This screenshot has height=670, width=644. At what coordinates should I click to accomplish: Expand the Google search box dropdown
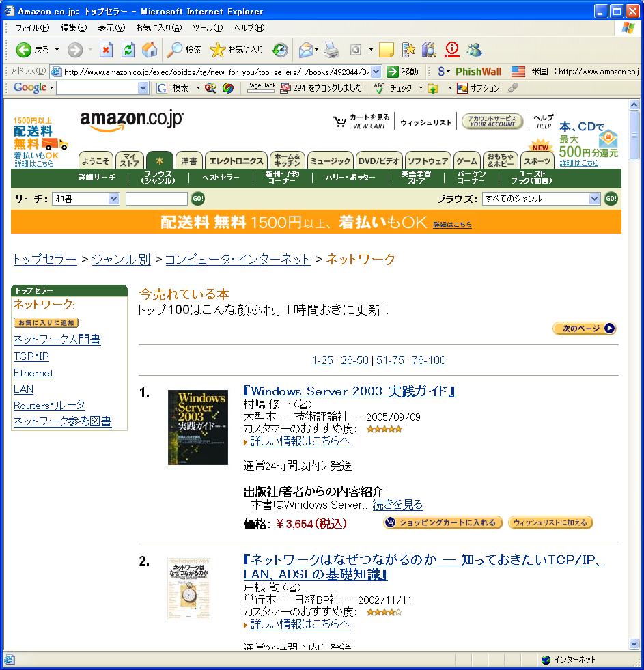coord(143,88)
